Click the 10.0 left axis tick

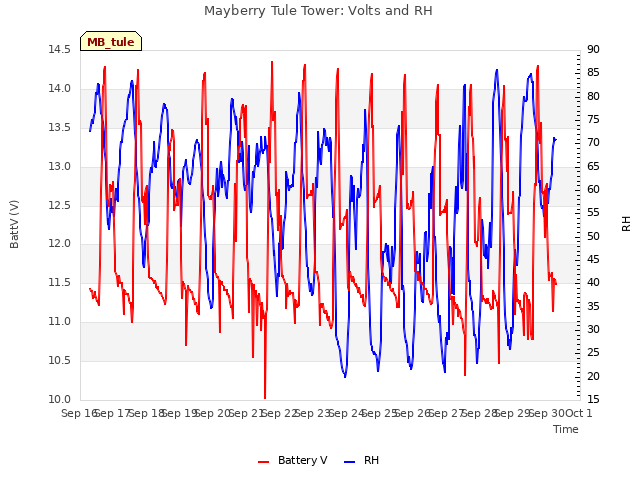[60, 399]
